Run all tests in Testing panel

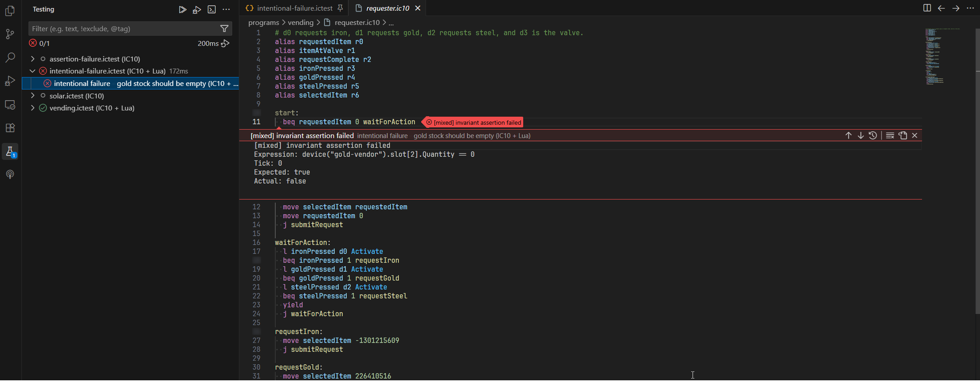click(182, 9)
